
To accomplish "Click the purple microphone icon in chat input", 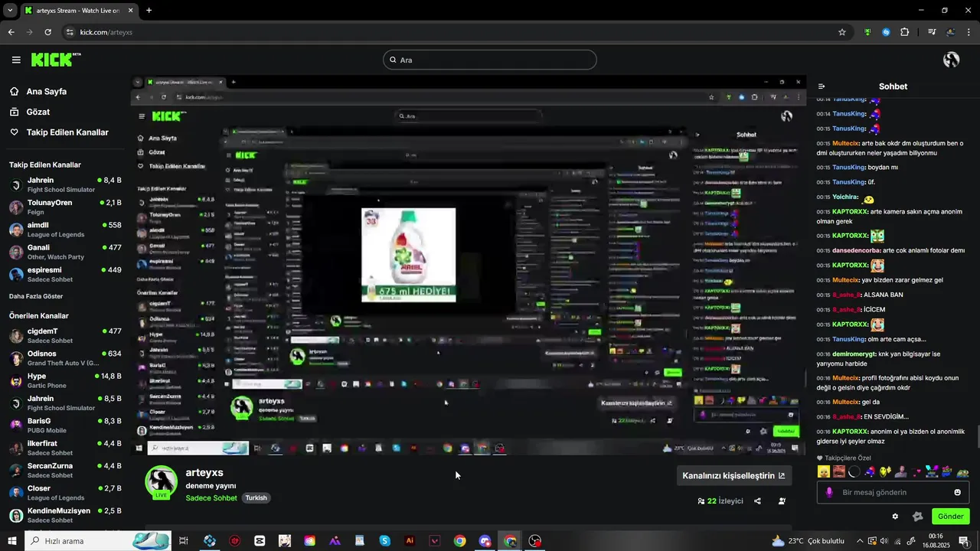I will tap(828, 492).
